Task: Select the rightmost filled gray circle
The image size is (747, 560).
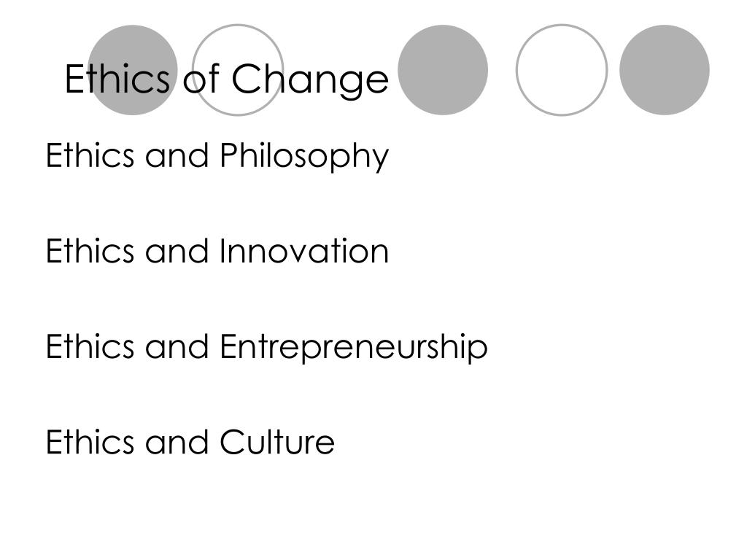Action: click(664, 70)
